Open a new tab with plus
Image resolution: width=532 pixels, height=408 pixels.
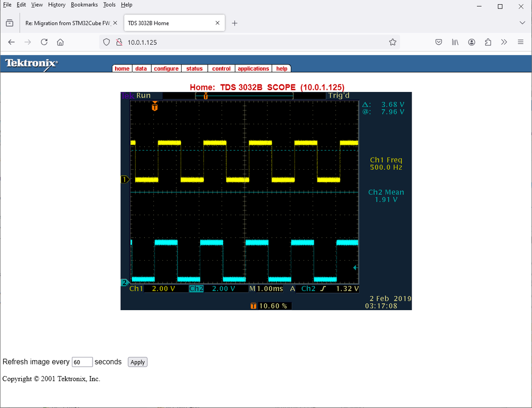(234, 23)
